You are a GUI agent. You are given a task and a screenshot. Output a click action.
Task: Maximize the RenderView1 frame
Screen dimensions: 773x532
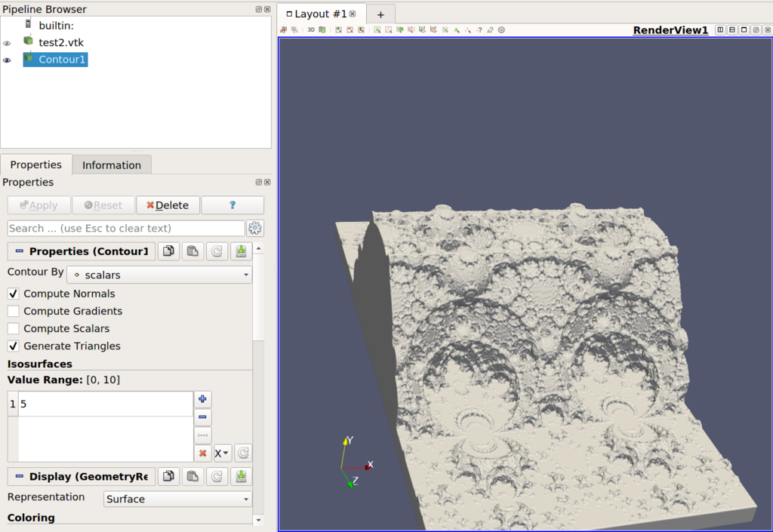744,29
